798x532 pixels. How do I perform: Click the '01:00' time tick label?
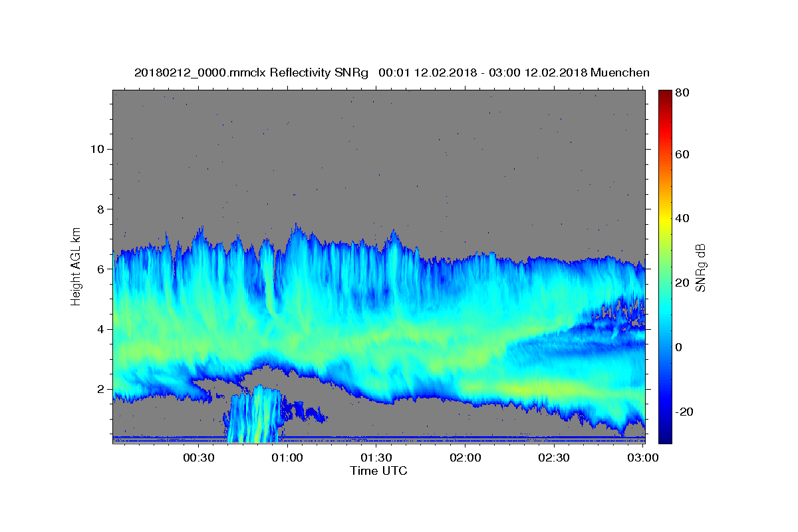[x=288, y=458]
